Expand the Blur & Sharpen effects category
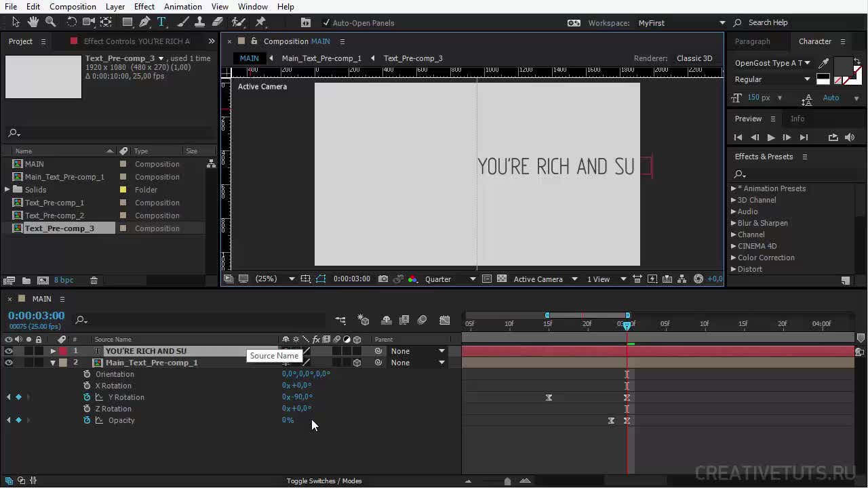 click(x=733, y=223)
